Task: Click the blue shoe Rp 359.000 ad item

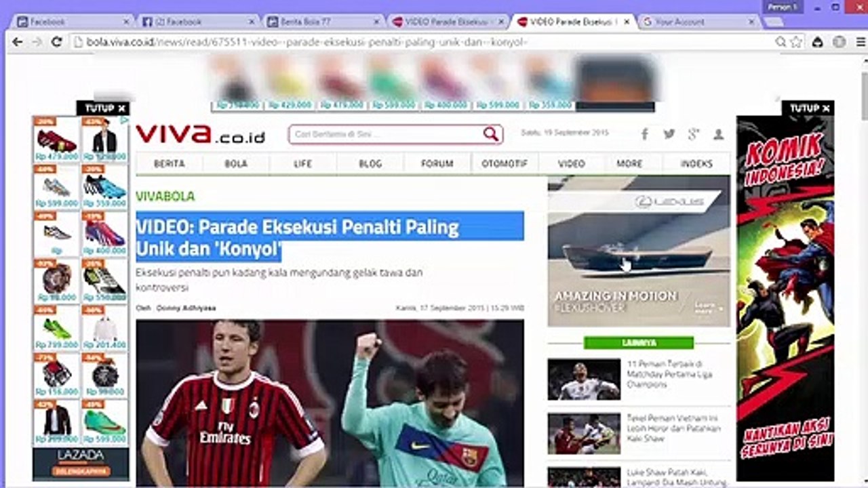Action: point(105,187)
